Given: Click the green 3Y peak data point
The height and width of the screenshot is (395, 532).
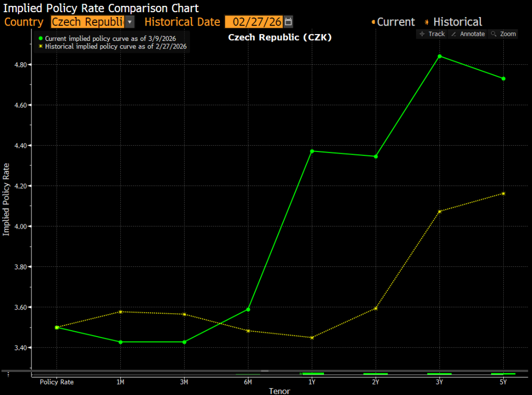Looking at the screenshot, I should 439,56.
